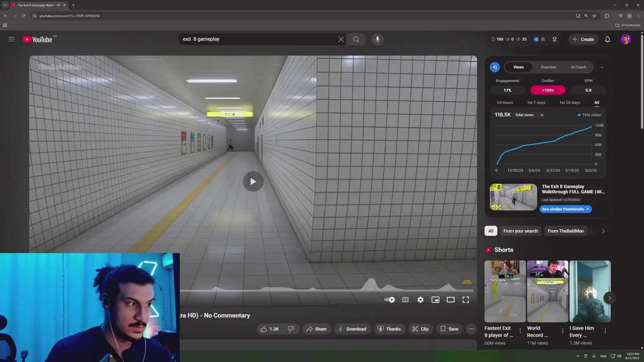Open the account avatar menu

(x=626, y=39)
